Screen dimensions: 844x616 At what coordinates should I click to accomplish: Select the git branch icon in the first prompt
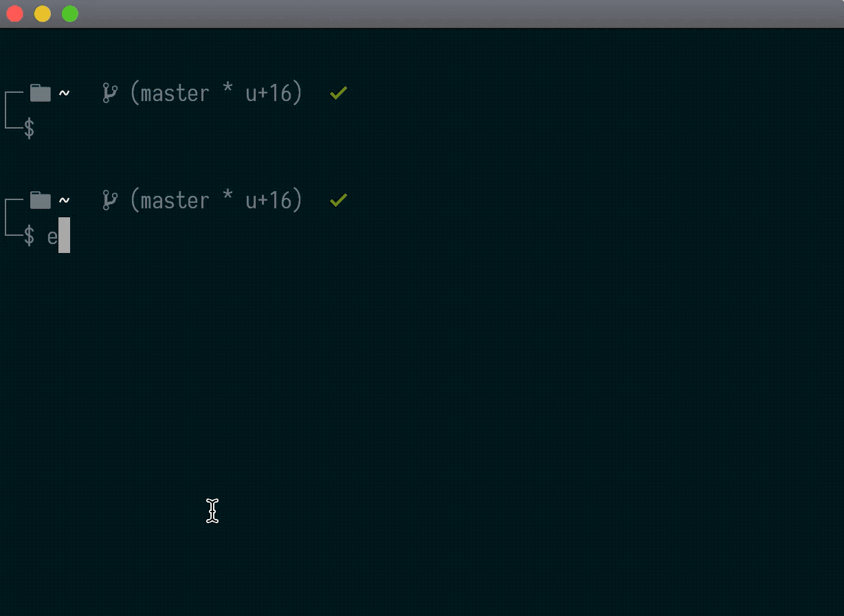[109, 93]
